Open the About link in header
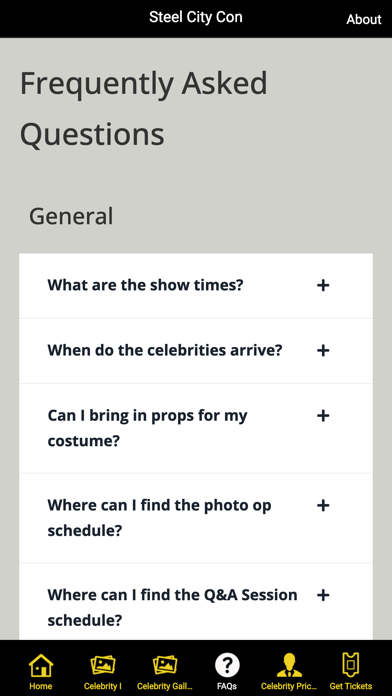Screen dimensions: 392x696 pos(364,19)
